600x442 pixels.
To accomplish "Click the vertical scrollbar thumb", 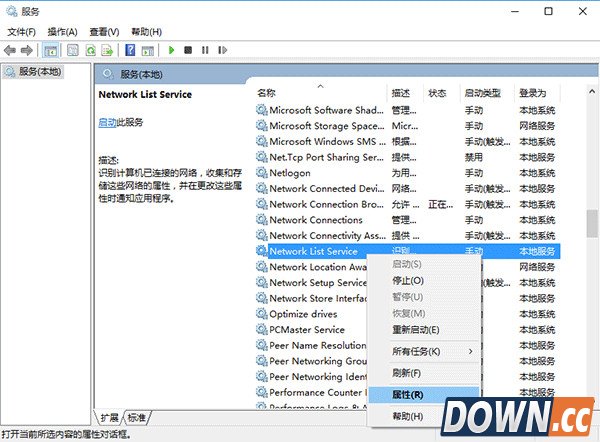I will (x=592, y=223).
